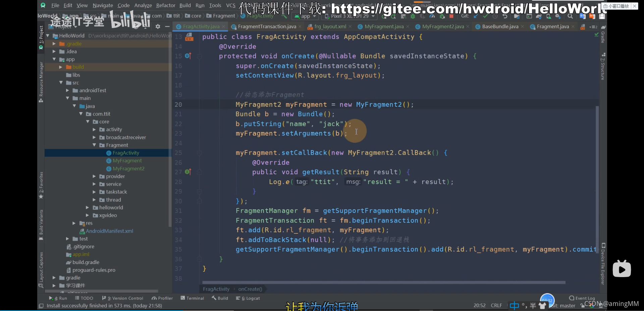Open the Event Log panel
Screen dimensions: 644x311
pyautogui.click(x=582, y=298)
